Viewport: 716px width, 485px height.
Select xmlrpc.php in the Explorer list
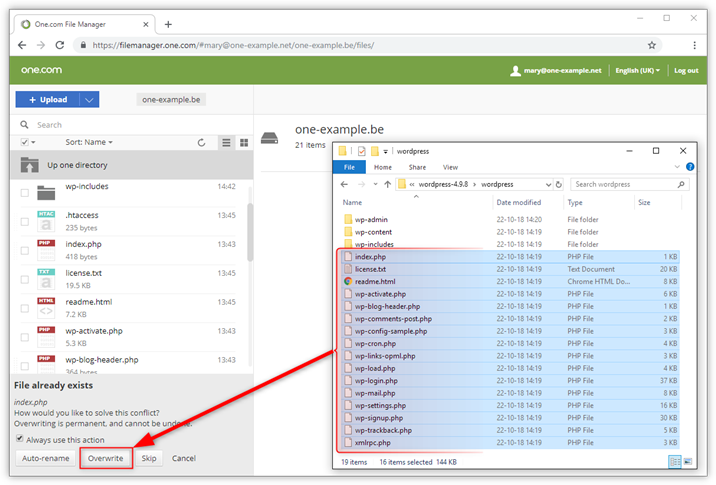click(x=511, y=443)
